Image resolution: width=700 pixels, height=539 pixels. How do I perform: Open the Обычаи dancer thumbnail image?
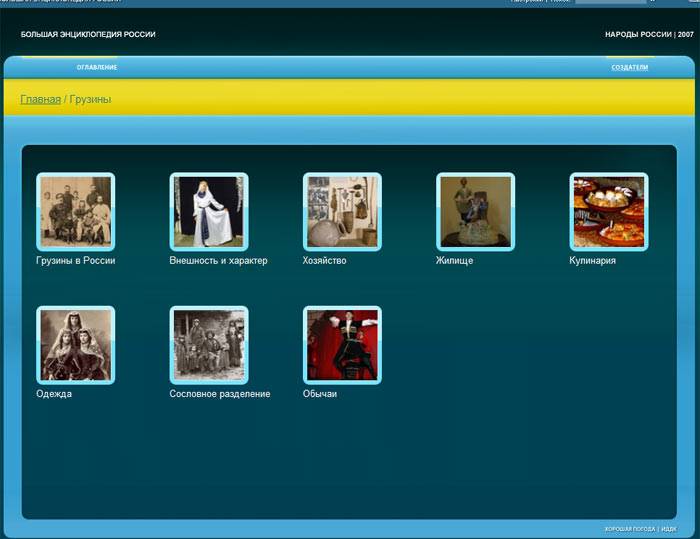tap(342, 345)
